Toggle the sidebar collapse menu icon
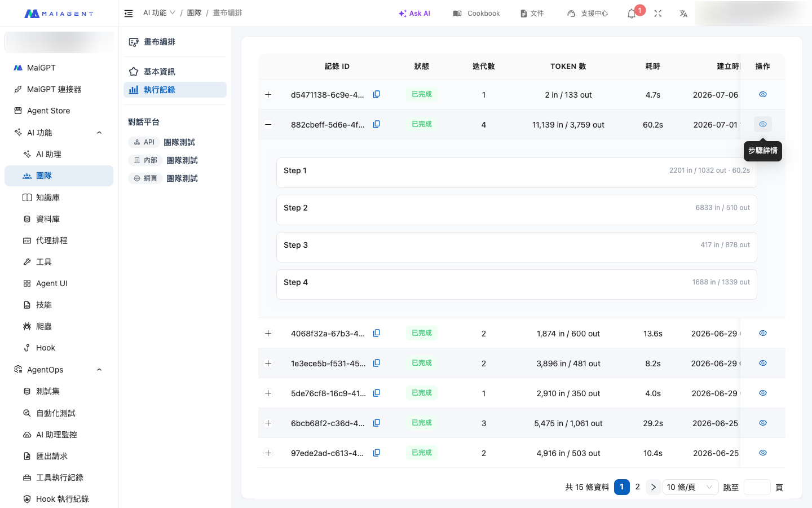Screen dimensions: 812x508 tap(129, 14)
